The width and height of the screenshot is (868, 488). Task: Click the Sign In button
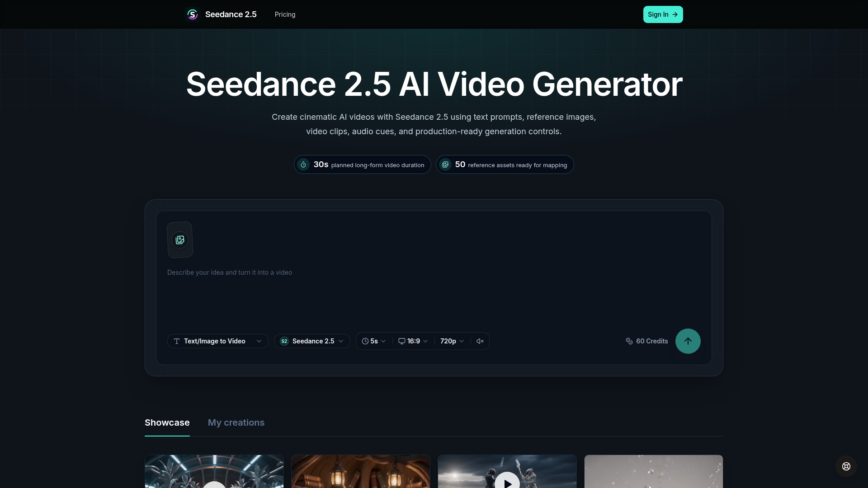663,14
